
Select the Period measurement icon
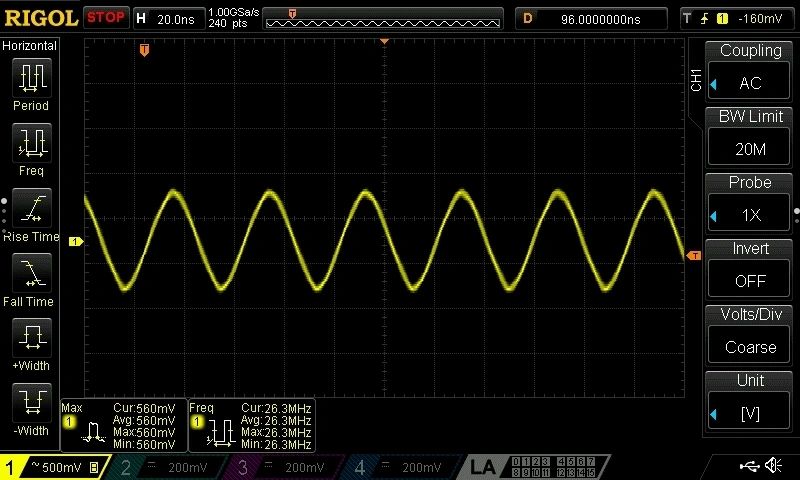point(32,78)
